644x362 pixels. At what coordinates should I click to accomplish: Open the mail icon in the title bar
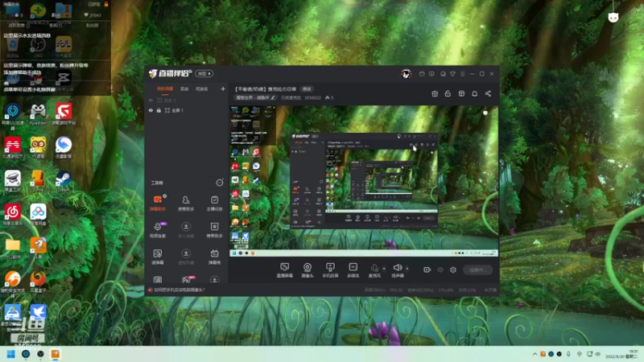point(422,74)
